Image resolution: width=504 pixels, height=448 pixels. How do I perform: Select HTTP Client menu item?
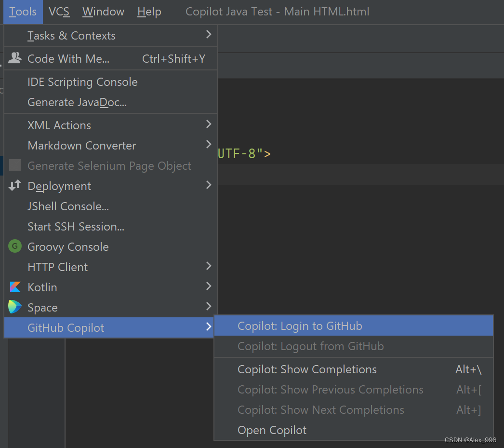[x=111, y=267]
